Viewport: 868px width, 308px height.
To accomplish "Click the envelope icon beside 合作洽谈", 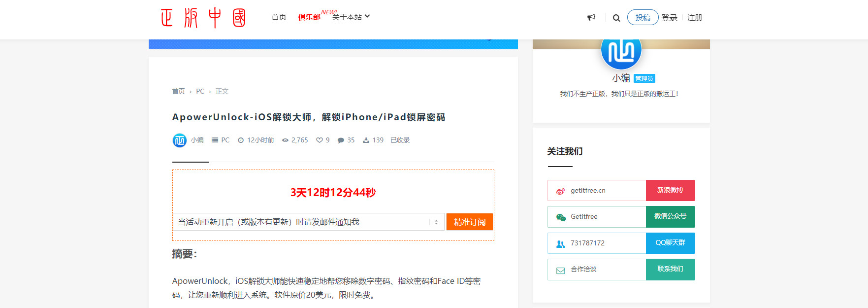I will click(560, 271).
